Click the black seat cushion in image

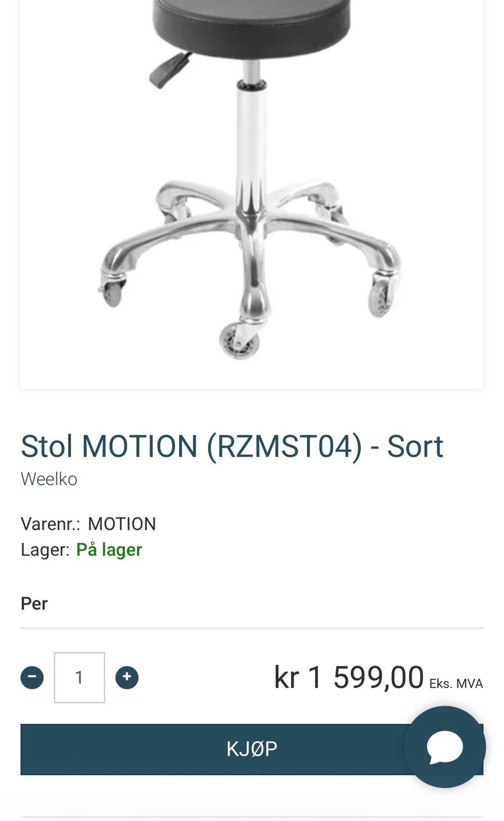click(x=251, y=26)
